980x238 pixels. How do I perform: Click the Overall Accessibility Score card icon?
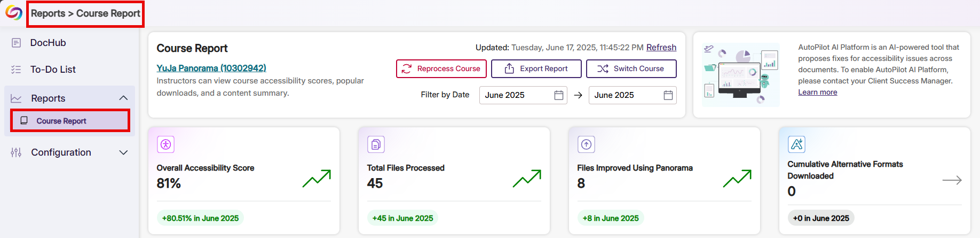pos(165,144)
